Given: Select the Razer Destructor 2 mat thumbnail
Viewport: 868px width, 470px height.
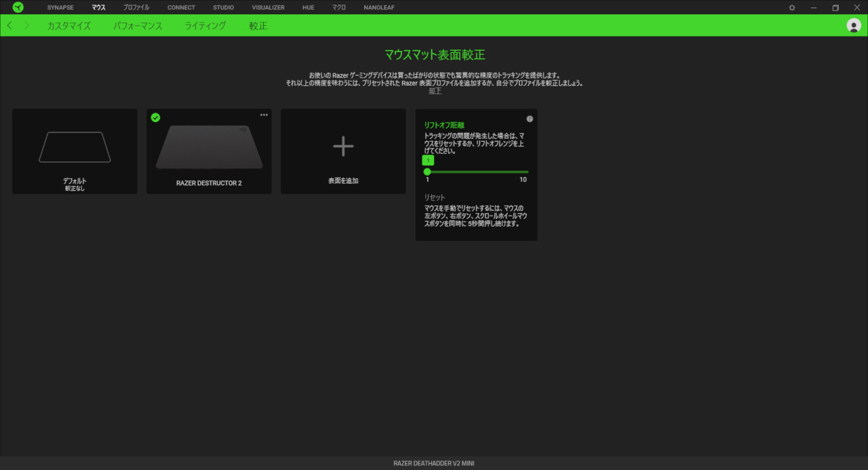Looking at the screenshot, I should [x=209, y=147].
